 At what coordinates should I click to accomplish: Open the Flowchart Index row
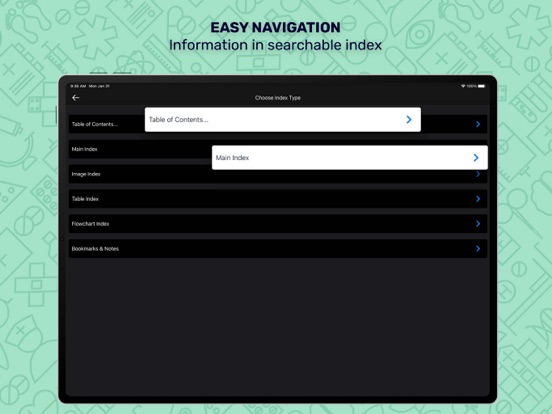click(278, 224)
